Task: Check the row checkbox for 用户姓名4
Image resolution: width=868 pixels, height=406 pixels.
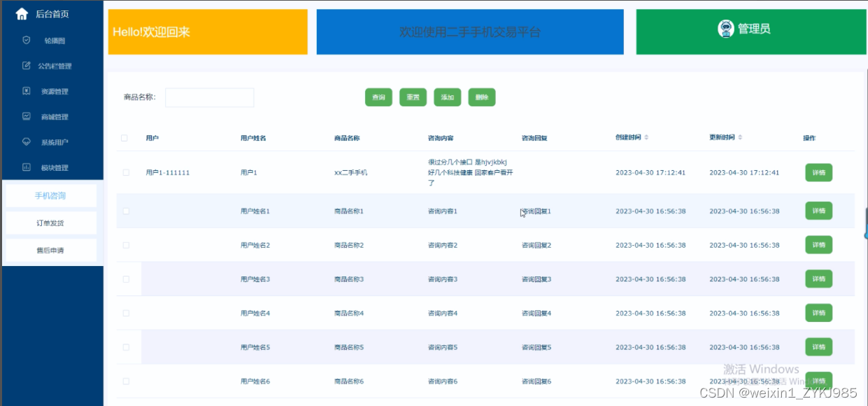Action: point(126,313)
